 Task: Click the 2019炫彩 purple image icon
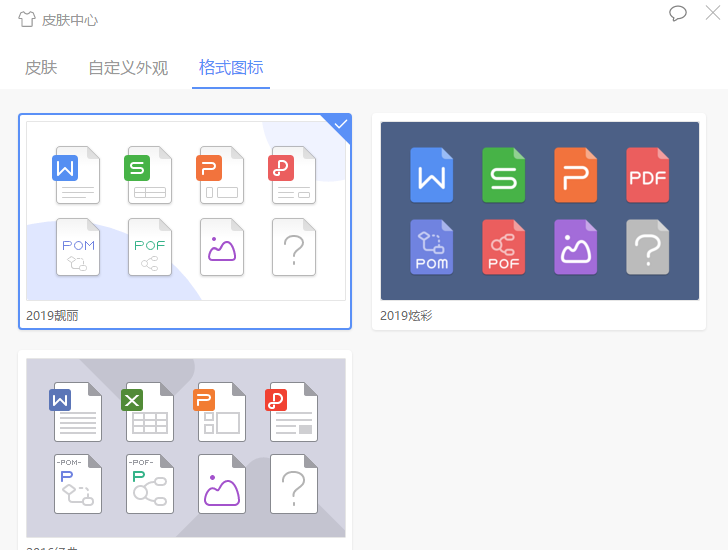(x=575, y=247)
